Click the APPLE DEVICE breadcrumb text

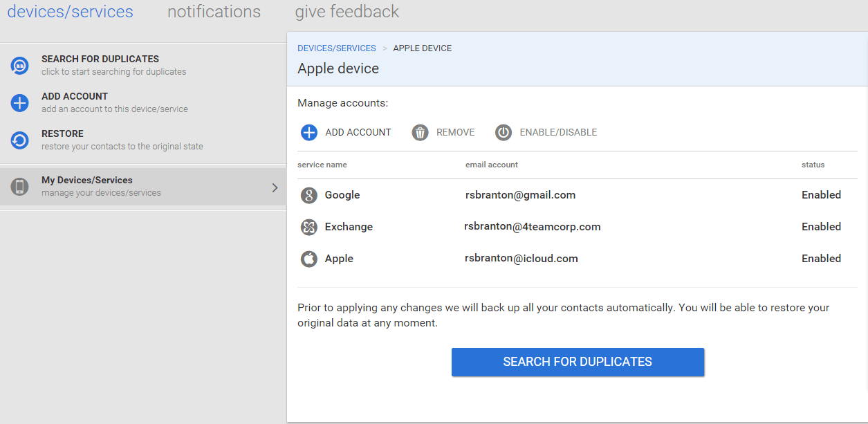423,48
